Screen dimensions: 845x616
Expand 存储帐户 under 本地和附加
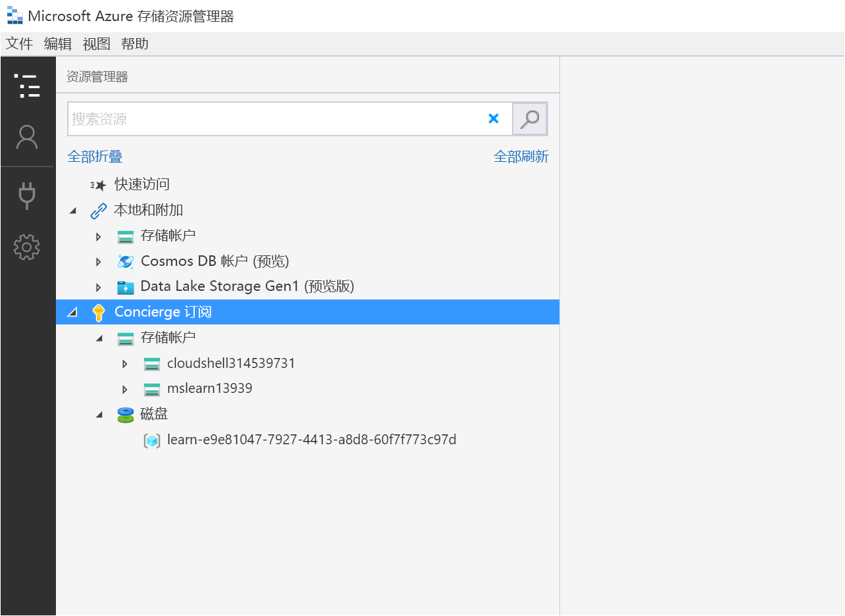99,236
